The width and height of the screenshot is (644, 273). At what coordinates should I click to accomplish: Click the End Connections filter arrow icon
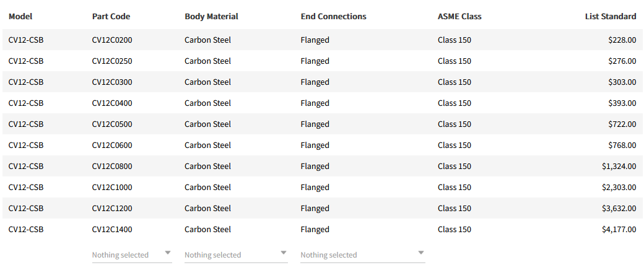[421, 253]
